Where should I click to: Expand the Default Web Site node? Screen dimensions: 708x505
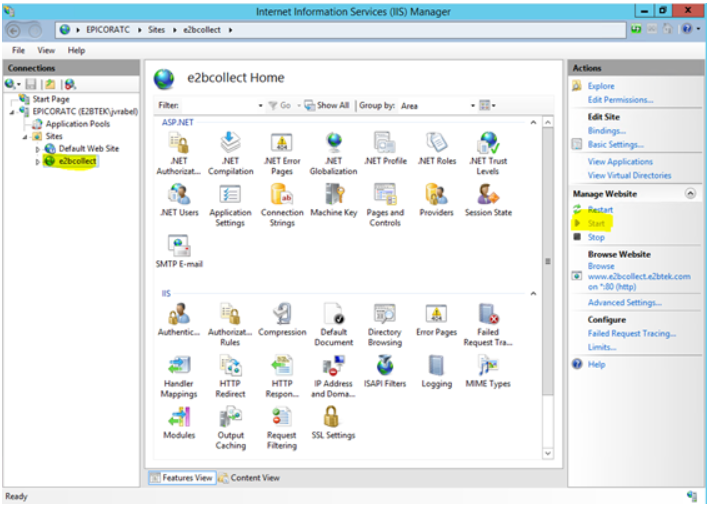(38, 148)
